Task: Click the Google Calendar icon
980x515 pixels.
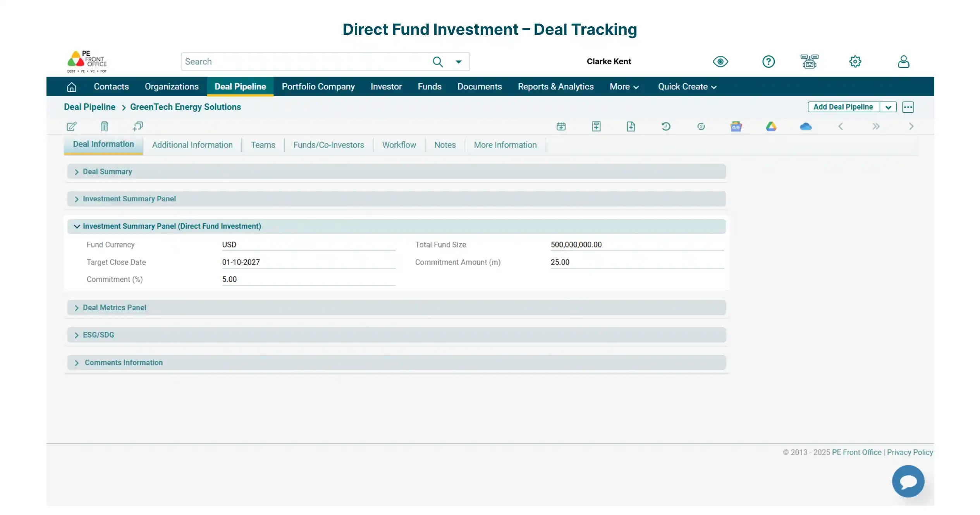Action: (736, 127)
